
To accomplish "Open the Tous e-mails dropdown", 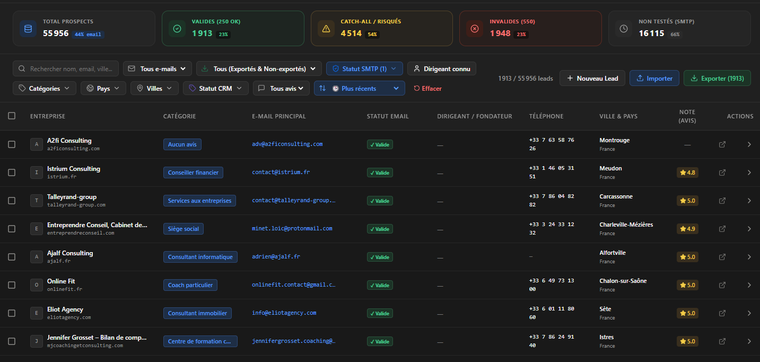I will click(x=157, y=69).
